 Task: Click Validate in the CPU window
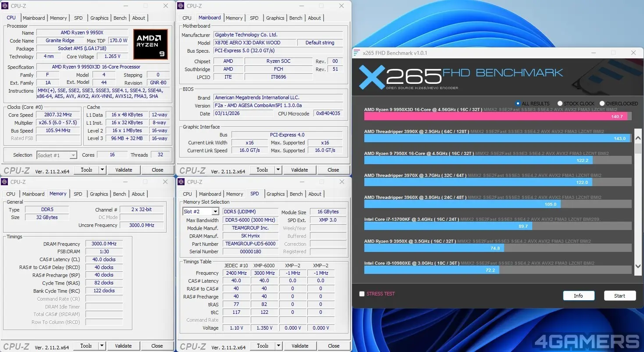click(x=124, y=170)
